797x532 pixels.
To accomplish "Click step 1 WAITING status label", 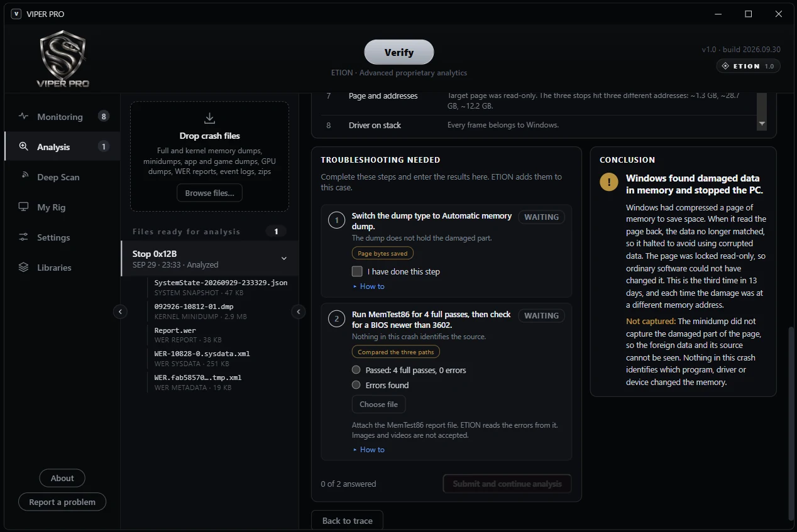I will [541, 217].
